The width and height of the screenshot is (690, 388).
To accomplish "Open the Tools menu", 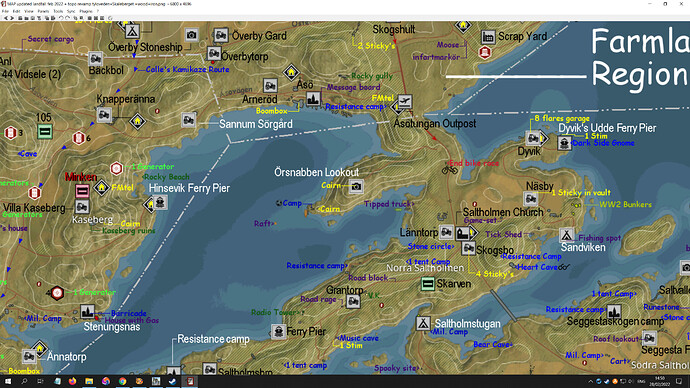I will click(58, 11).
